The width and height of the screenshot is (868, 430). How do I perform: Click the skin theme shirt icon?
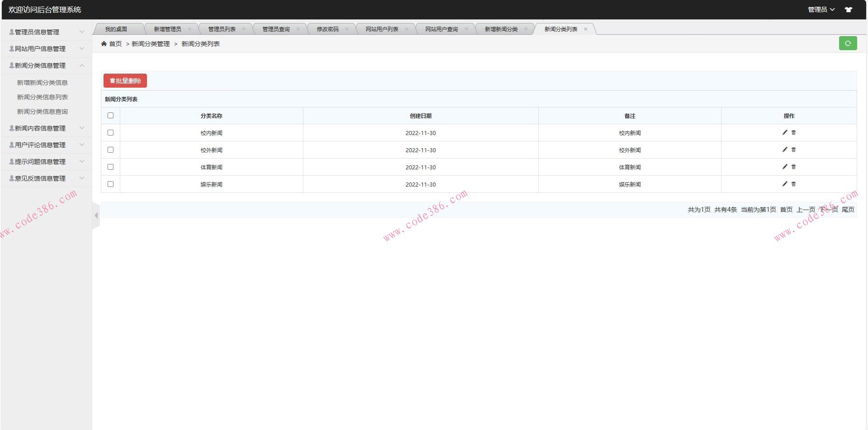pos(849,9)
